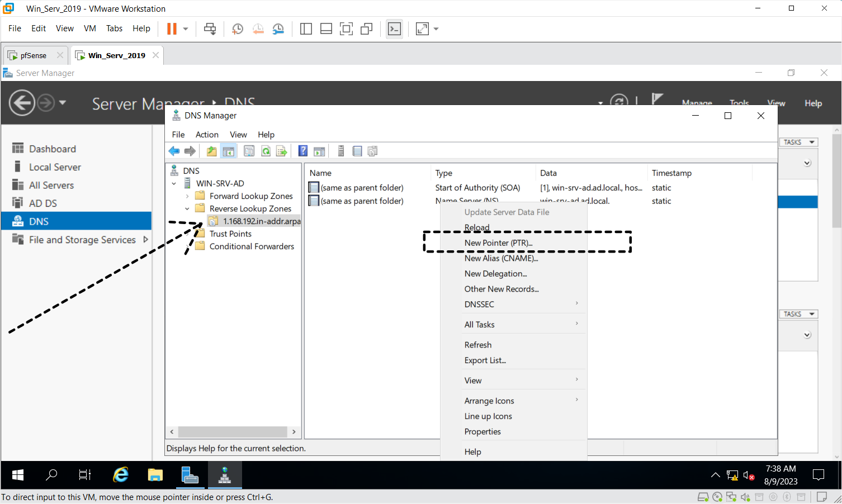Screen dimensions: 842x504
Task: Collapse the WIN-SRV-AD tree node
Action: [174, 183]
